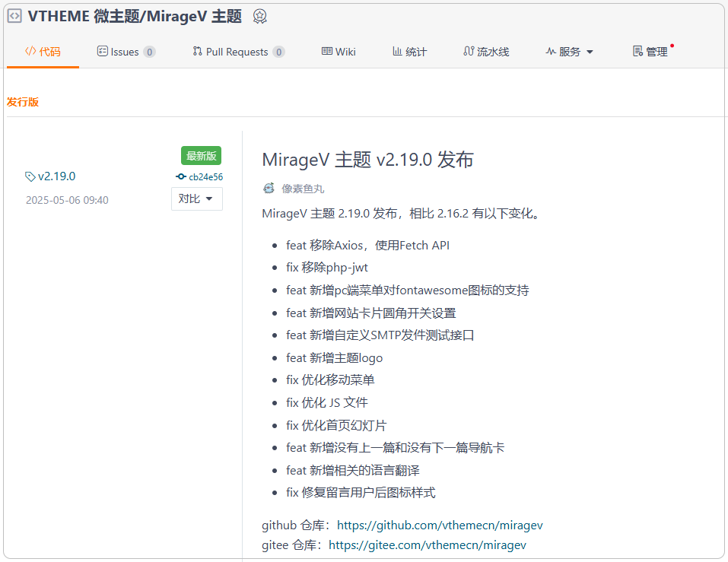This screenshot has width=728, height=562.
Task: Click the line about 上一篇和没有下一篇导航卡
Action: (396, 447)
